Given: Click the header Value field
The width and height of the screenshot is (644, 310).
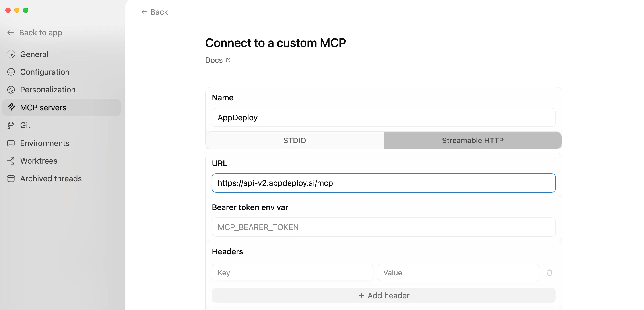Looking at the screenshot, I should [458, 272].
